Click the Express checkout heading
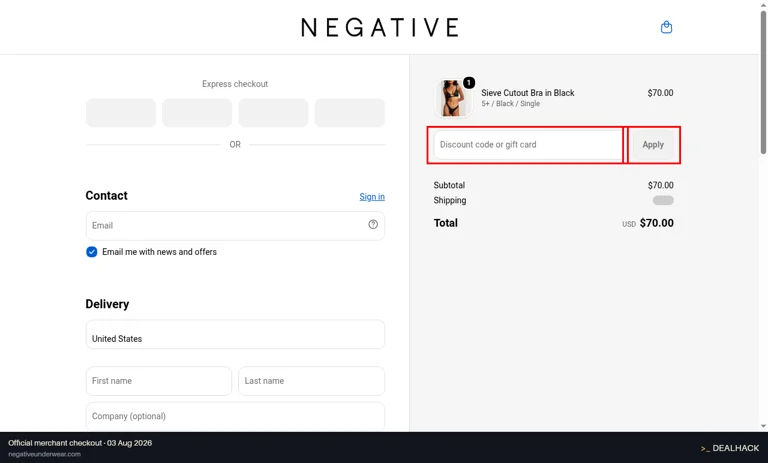This screenshot has width=768, height=463. coord(235,84)
